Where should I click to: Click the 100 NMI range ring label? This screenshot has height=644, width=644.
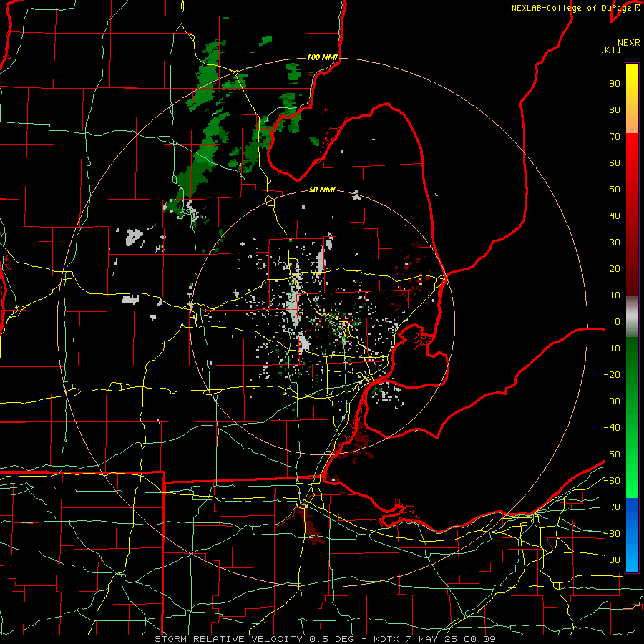(x=322, y=57)
